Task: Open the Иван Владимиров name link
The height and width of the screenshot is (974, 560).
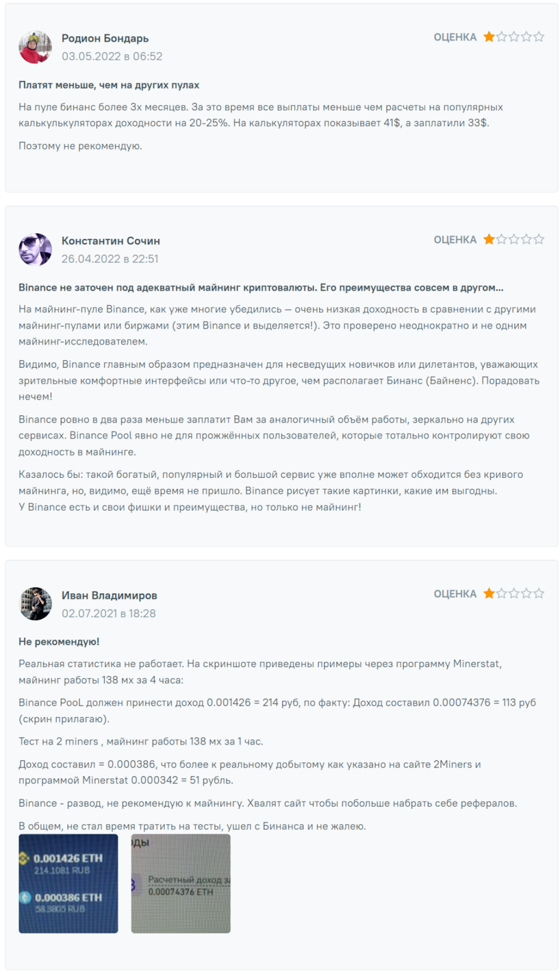Action: point(109,595)
